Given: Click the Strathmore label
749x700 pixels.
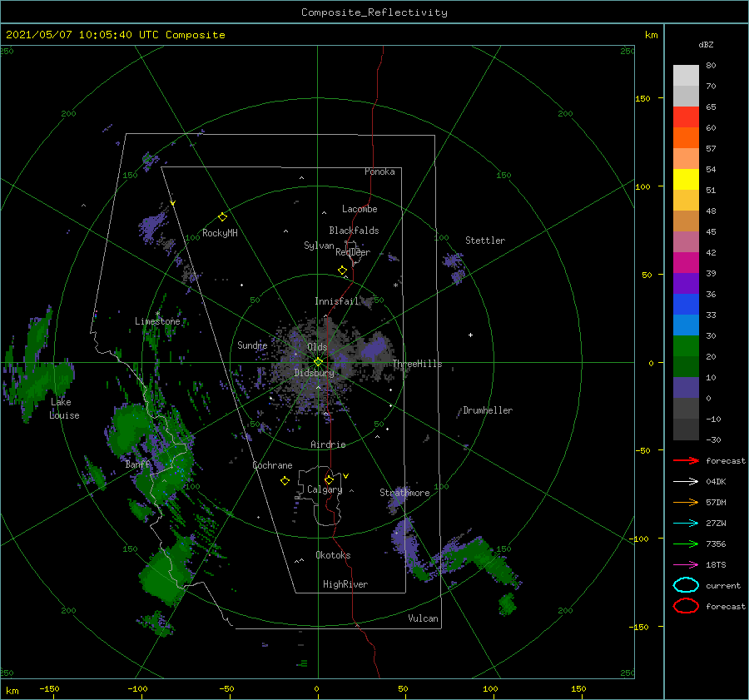Looking at the screenshot, I should pos(404,493).
